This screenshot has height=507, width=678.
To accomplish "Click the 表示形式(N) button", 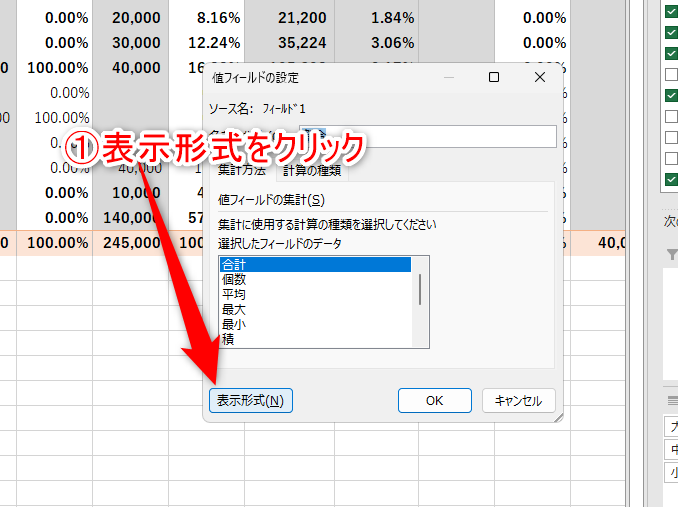I will 250,400.
